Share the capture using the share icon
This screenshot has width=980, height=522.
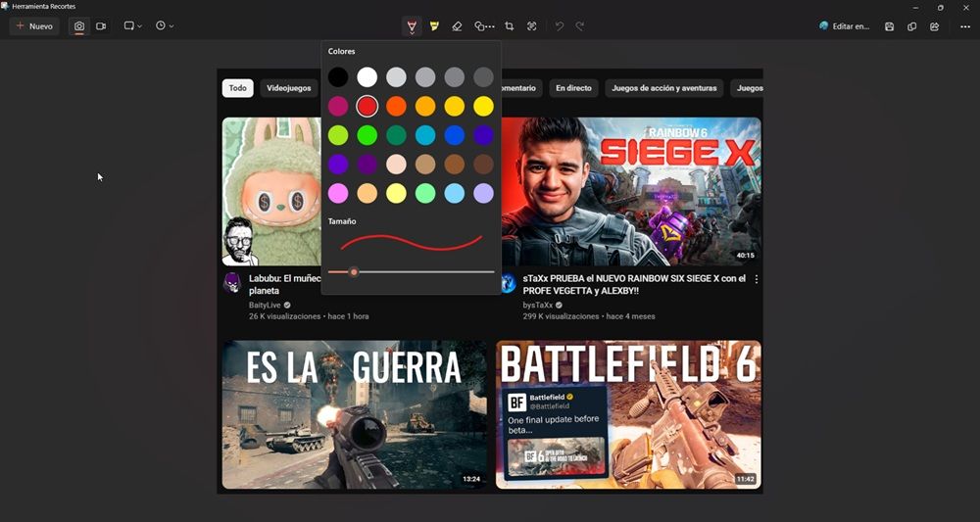(934, 26)
